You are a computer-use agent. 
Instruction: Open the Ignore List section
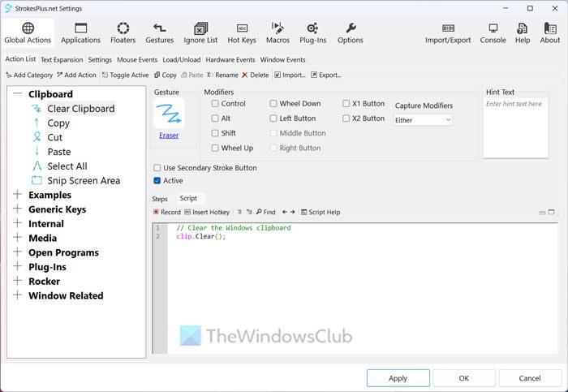click(x=200, y=33)
